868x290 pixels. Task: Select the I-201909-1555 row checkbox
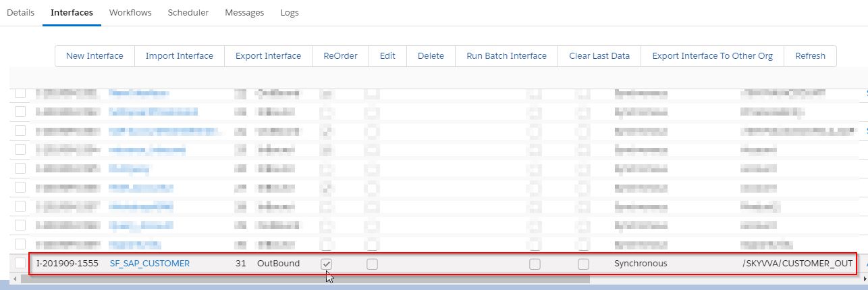[x=21, y=263]
